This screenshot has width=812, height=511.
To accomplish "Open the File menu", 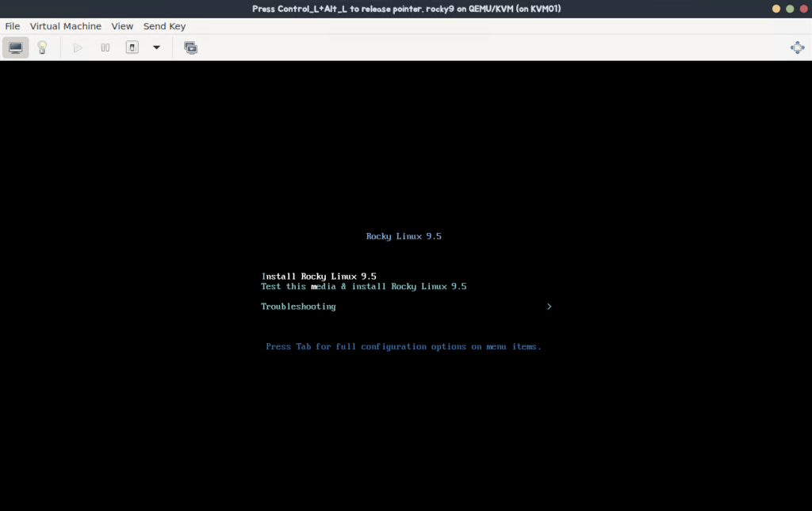I will click(13, 26).
